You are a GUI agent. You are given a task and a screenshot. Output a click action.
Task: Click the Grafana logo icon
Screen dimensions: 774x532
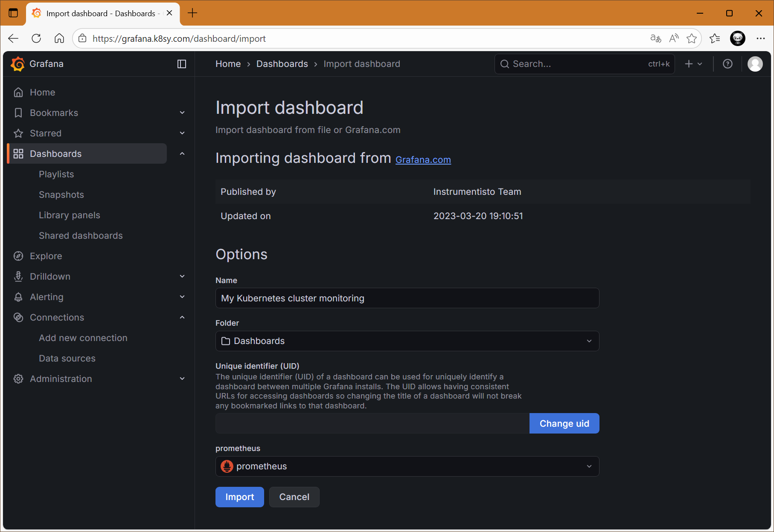coord(18,64)
